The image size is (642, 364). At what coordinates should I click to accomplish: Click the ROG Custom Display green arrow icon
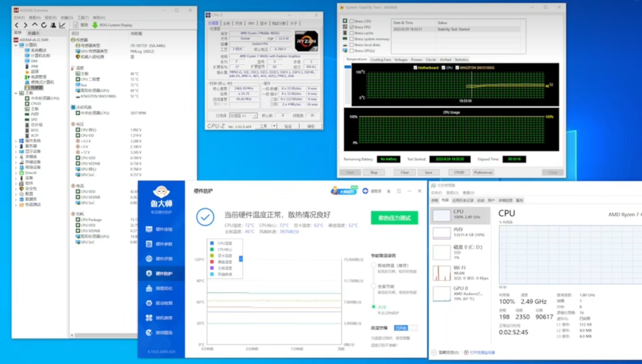95,25
